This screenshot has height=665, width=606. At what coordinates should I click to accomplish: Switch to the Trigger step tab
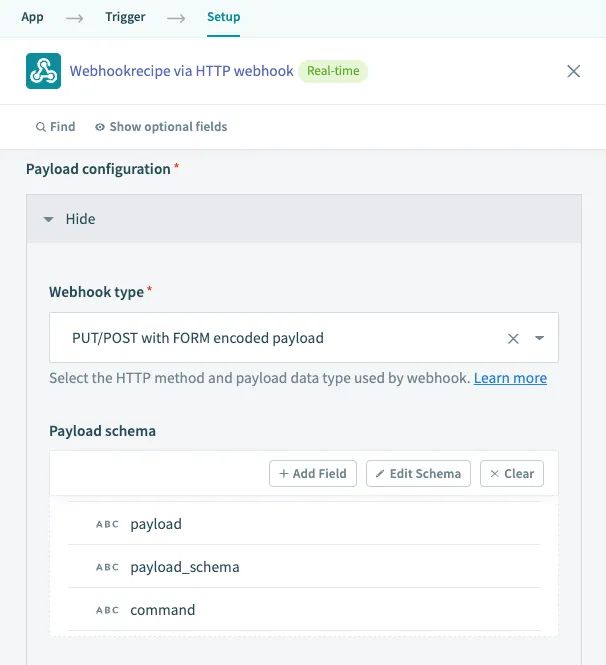[125, 17]
